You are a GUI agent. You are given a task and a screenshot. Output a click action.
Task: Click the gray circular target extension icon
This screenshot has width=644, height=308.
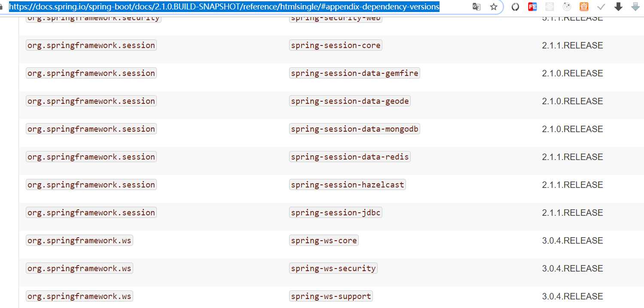tap(567, 7)
